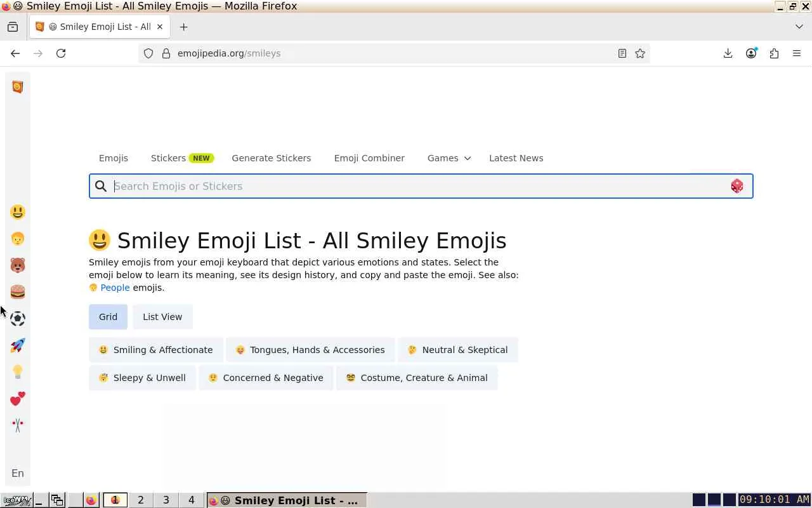
Task: Select the burger Food category in sidebar
Action: click(x=18, y=292)
